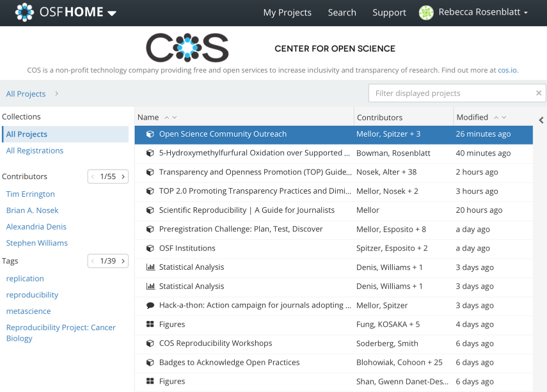Sort Name column ascending
The image size is (547, 392).
point(167,118)
